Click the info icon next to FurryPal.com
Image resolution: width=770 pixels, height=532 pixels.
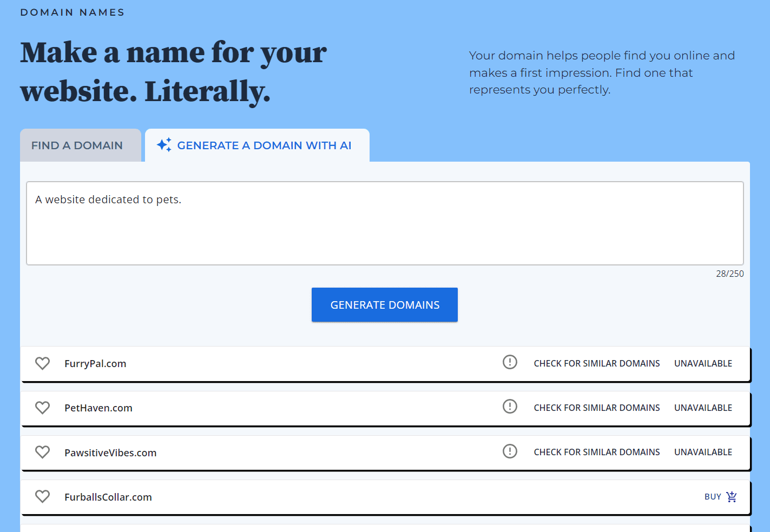510,362
